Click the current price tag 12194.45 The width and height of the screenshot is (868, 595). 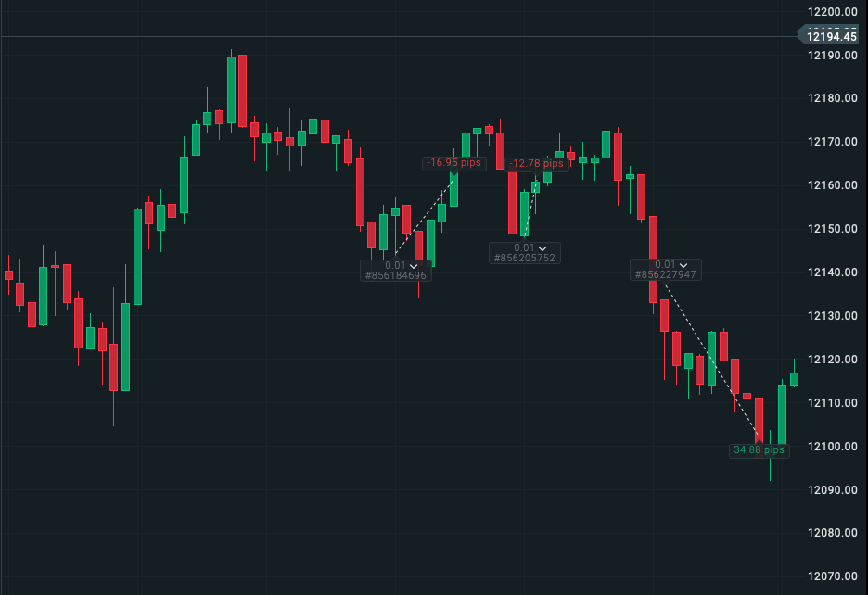tap(831, 36)
